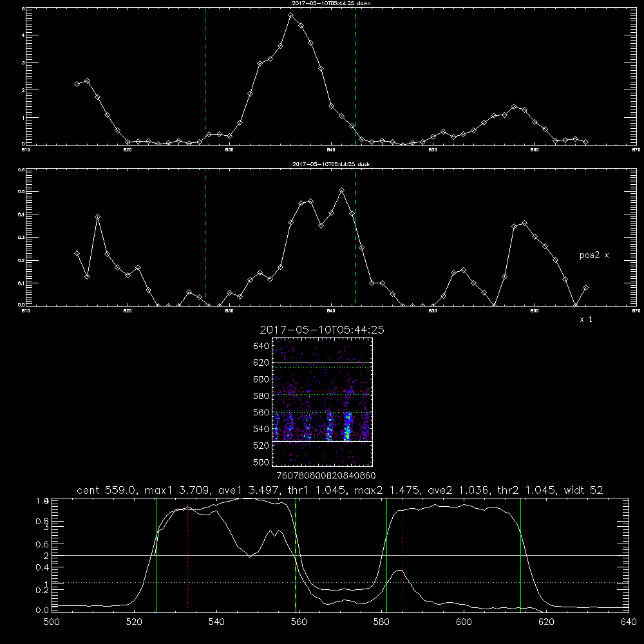Click 580 on heatmap y-axis
Viewport: 644px width, 644px height.
261,396
